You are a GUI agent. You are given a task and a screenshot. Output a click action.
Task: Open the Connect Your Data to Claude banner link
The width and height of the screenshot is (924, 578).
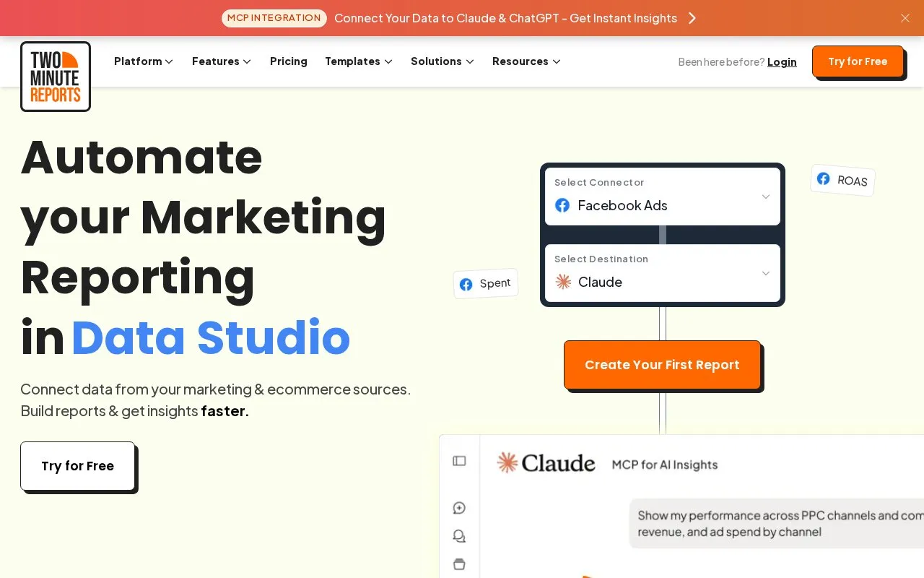(x=505, y=18)
